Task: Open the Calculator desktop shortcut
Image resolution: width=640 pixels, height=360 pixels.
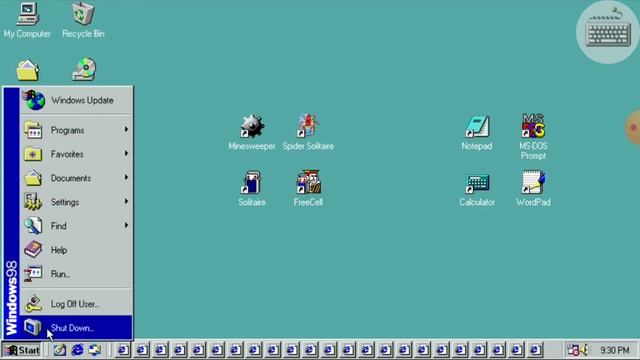Action: coord(477,189)
